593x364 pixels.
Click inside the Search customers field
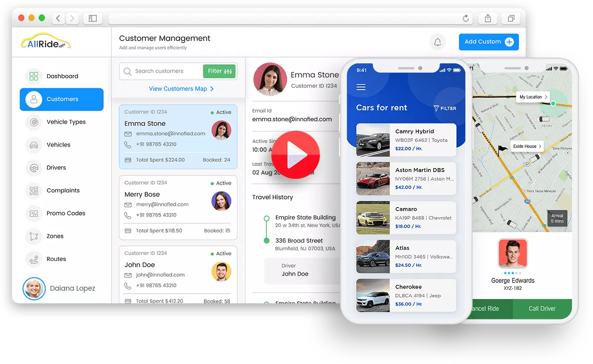point(165,71)
